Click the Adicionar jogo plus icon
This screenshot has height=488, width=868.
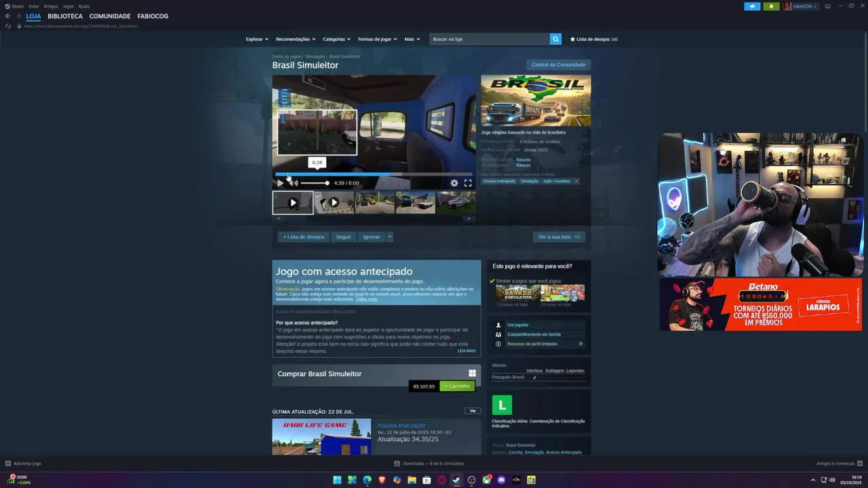click(8, 464)
